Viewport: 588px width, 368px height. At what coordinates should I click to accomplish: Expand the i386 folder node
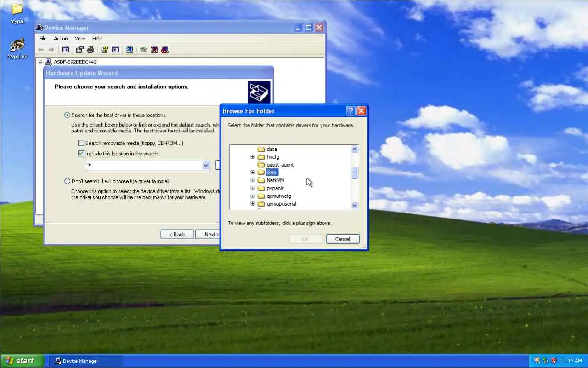coord(253,172)
